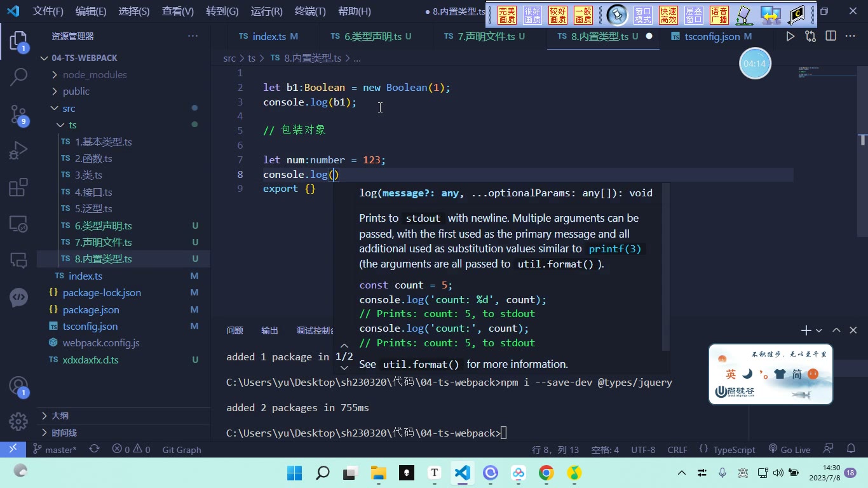The width and height of the screenshot is (868, 488).
Task: Open the remote window indicator
Action: [x=13, y=449]
